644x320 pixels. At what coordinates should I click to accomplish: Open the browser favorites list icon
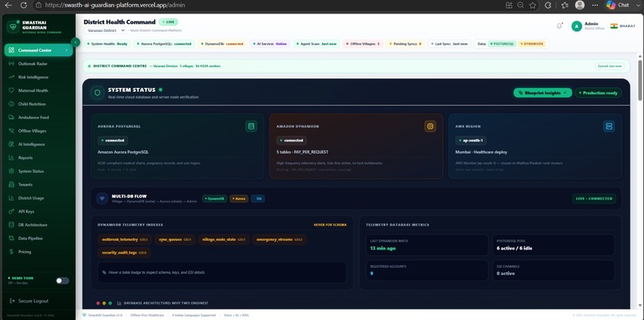[564, 6]
